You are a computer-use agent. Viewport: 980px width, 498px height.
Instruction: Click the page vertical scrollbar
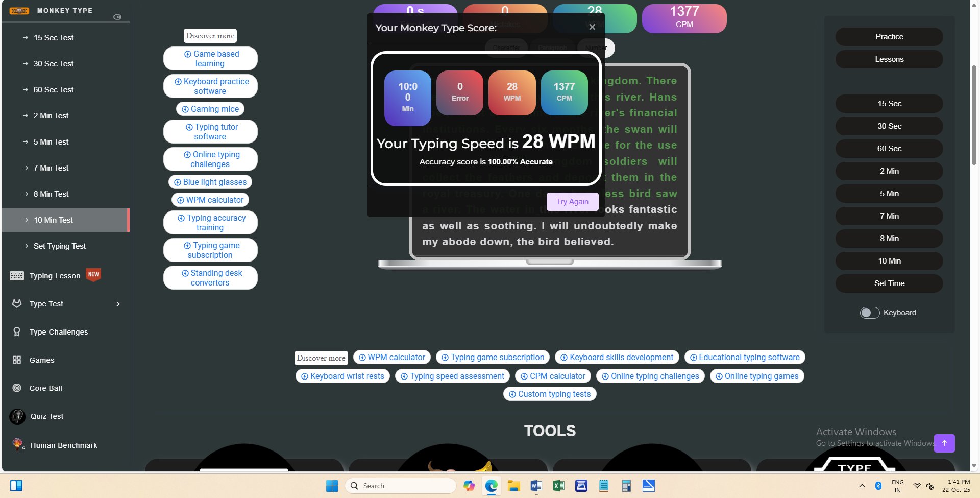click(x=974, y=115)
